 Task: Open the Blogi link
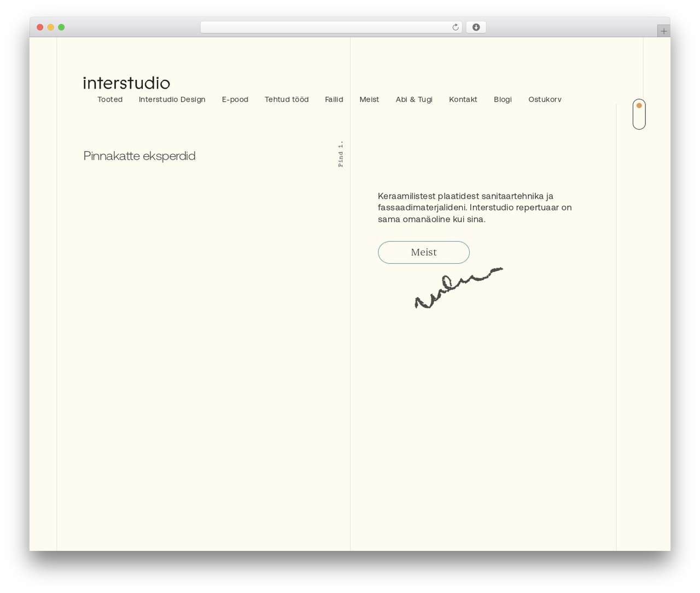503,100
